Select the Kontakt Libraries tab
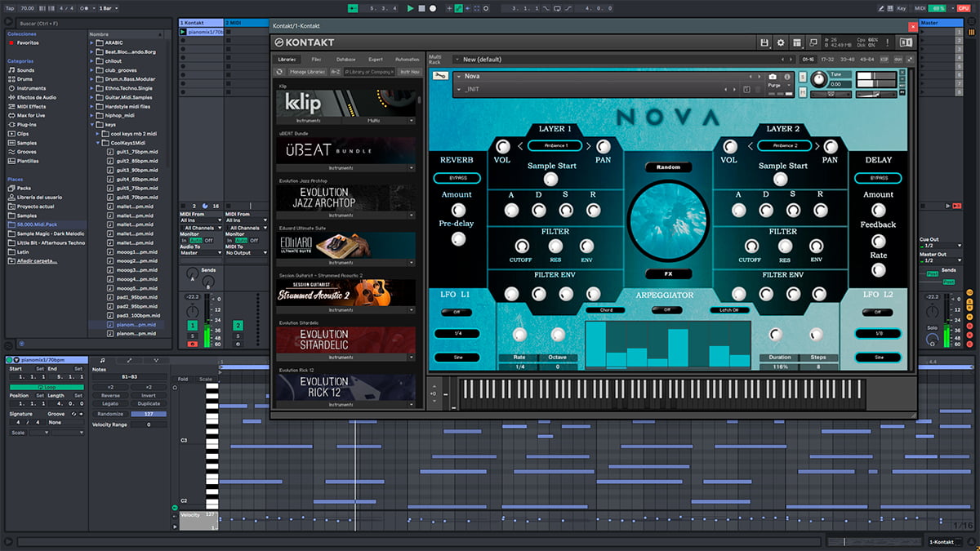The image size is (980, 551). coord(287,60)
